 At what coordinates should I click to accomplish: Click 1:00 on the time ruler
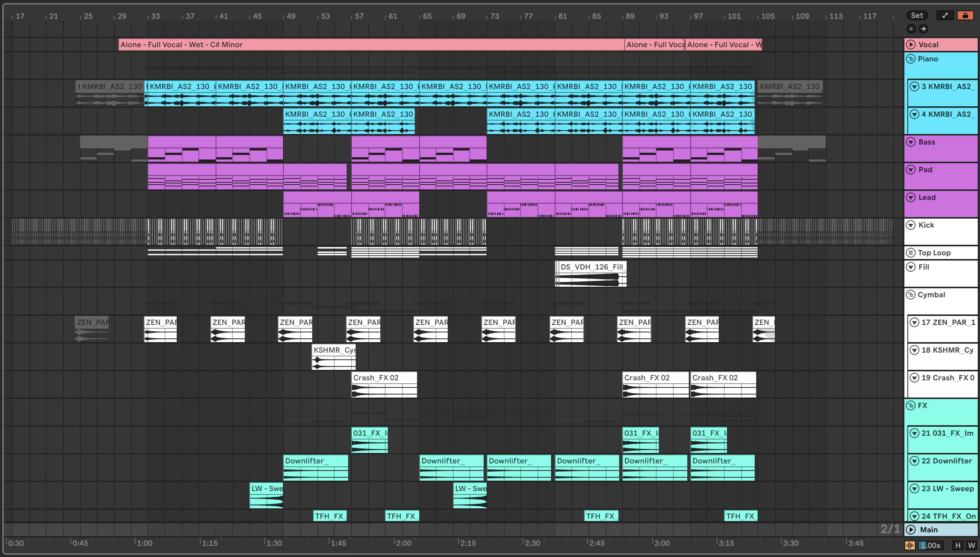click(x=144, y=543)
